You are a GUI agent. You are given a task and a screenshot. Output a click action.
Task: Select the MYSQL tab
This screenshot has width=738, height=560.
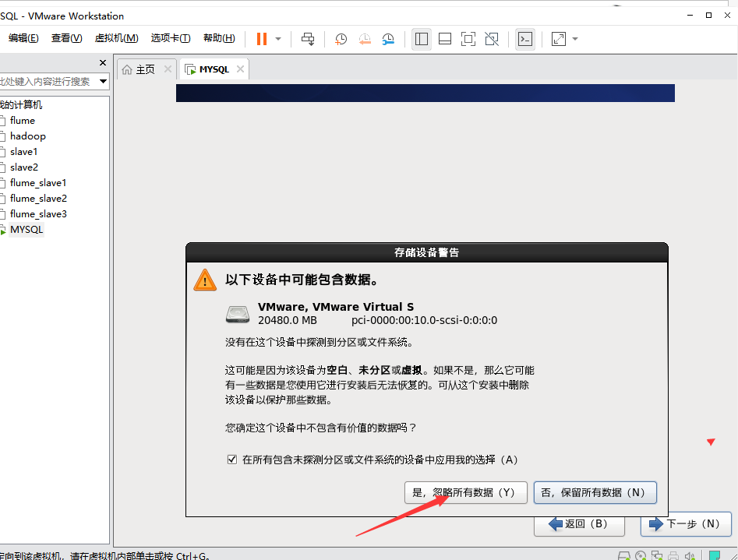click(x=214, y=69)
